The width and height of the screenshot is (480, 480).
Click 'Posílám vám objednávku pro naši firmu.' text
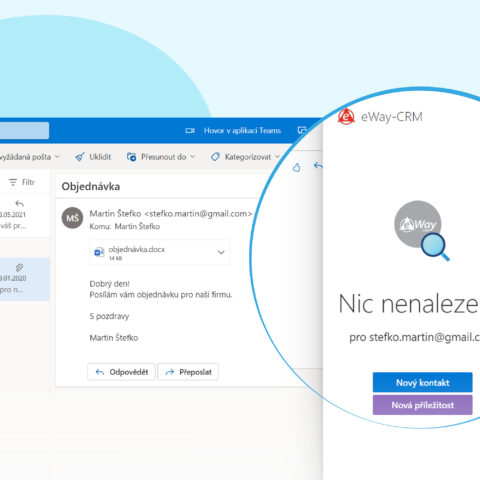coord(161,295)
